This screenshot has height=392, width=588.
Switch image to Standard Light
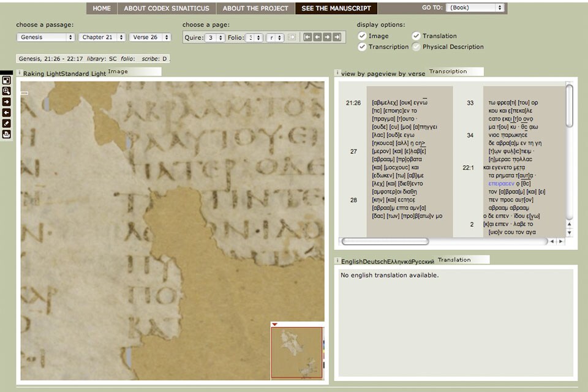click(x=83, y=73)
